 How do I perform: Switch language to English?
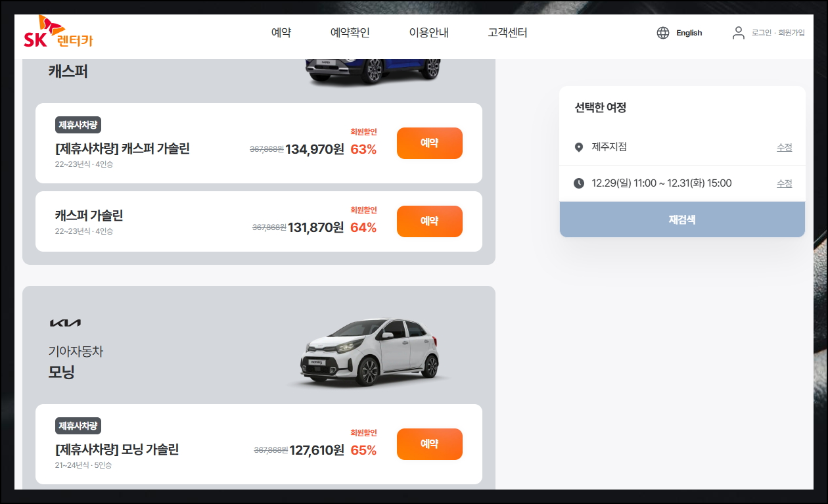point(689,33)
